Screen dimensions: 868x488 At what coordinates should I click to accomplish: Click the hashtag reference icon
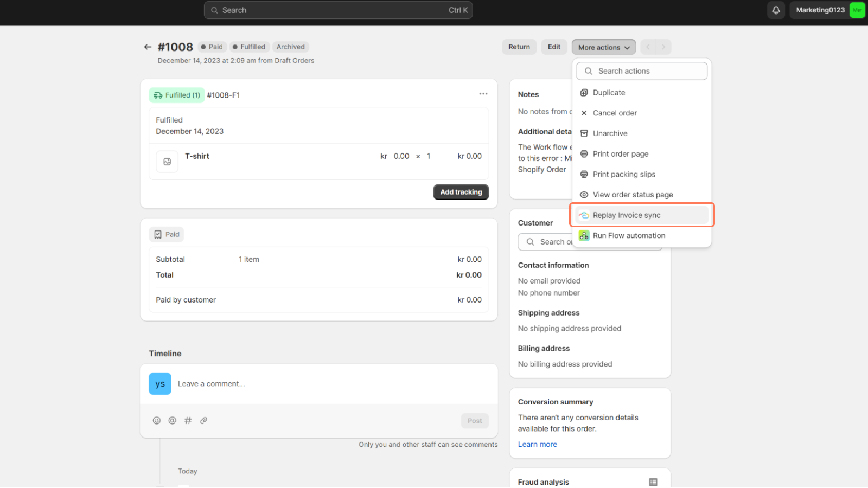[x=188, y=421]
